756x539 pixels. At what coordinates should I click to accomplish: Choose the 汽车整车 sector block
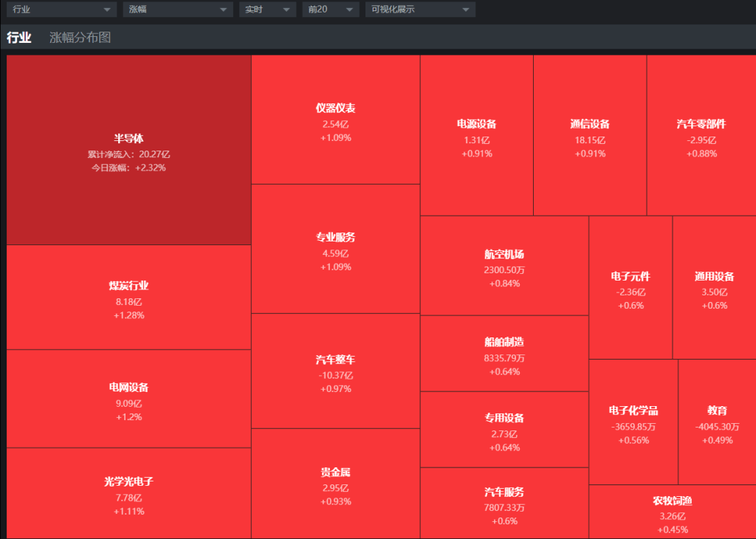(x=335, y=371)
